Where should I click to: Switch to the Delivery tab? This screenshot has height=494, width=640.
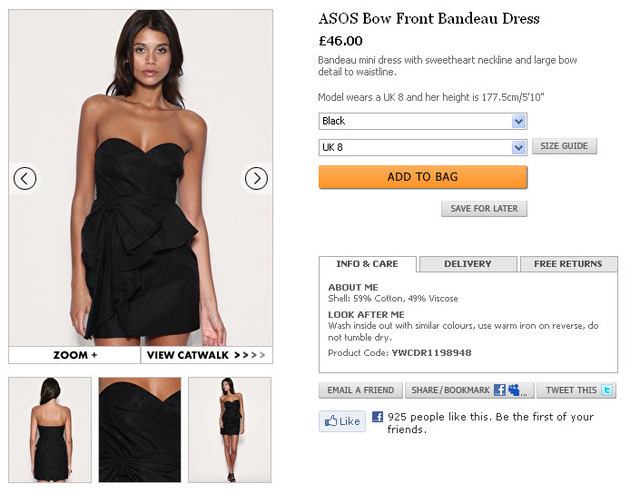468,264
